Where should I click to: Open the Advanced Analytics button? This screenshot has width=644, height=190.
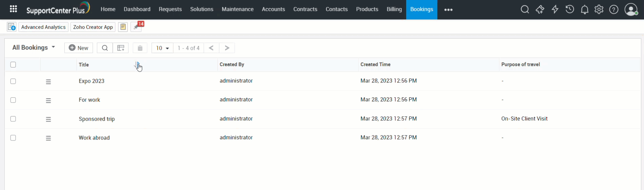pyautogui.click(x=43, y=27)
